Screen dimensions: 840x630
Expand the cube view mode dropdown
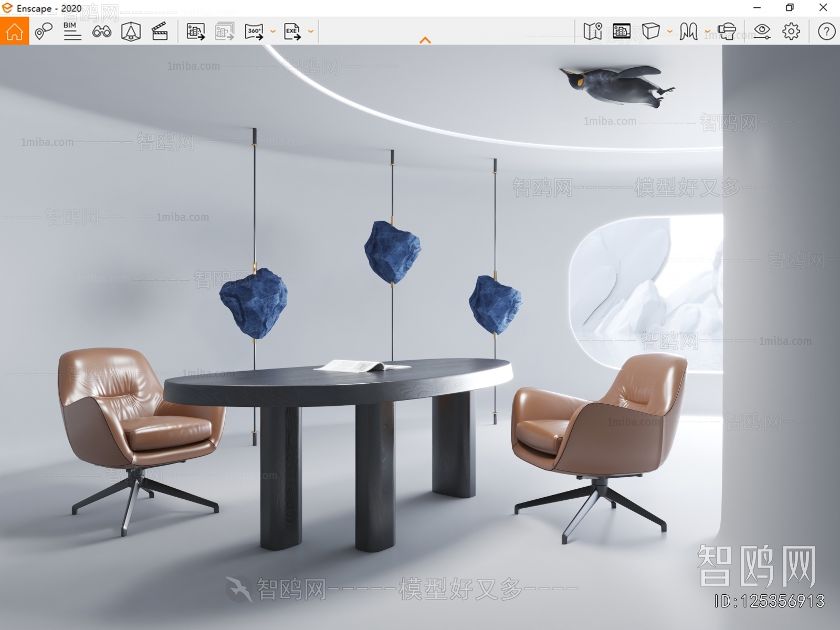pos(669,31)
